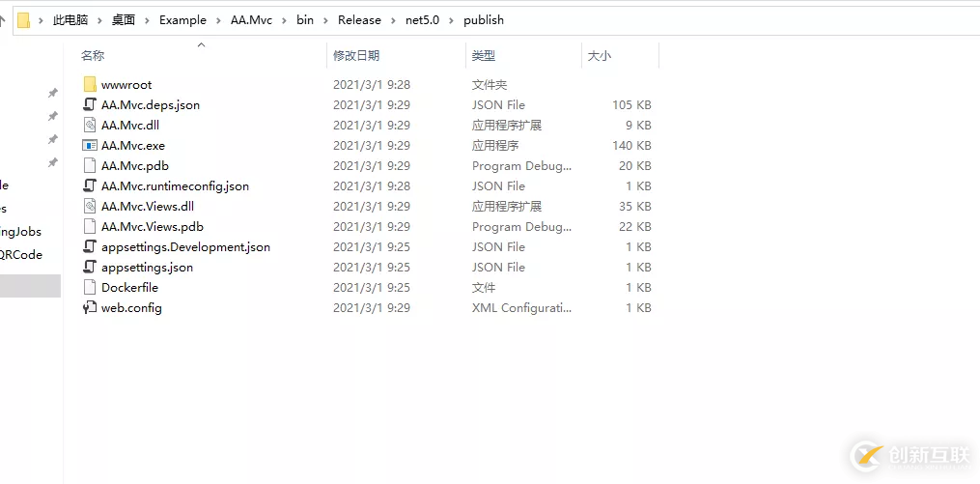This screenshot has height=484, width=980.
Task: Click the AA.Mvc.Views.dll file icon
Action: pyautogui.click(x=90, y=207)
